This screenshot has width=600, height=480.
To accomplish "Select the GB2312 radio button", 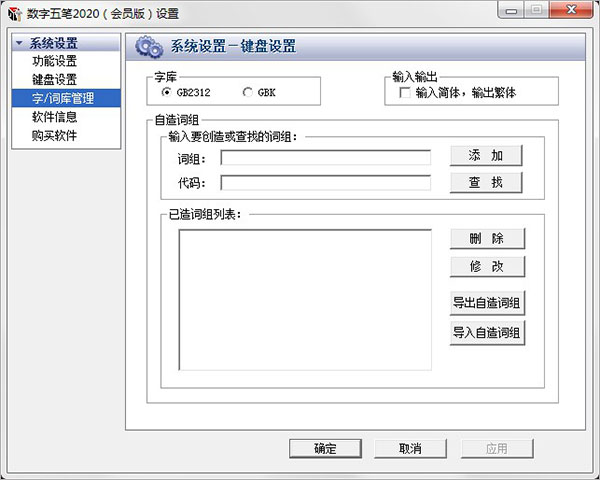I will [166, 92].
